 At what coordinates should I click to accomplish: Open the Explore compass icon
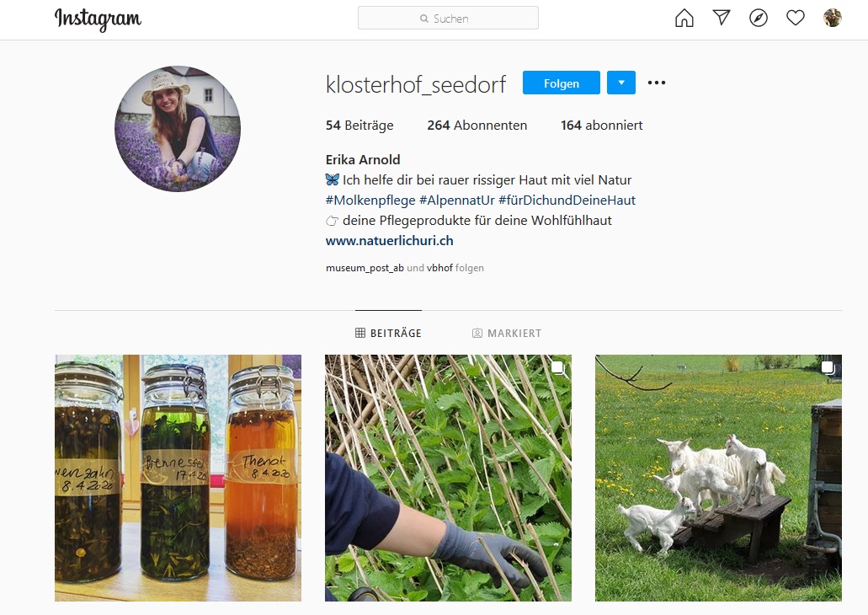[x=759, y=19]
